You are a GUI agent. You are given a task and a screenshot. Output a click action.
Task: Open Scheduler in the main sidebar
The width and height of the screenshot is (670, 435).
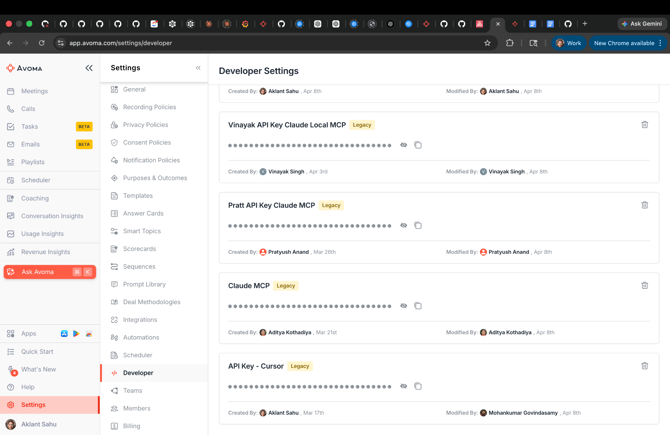(50, 180)
